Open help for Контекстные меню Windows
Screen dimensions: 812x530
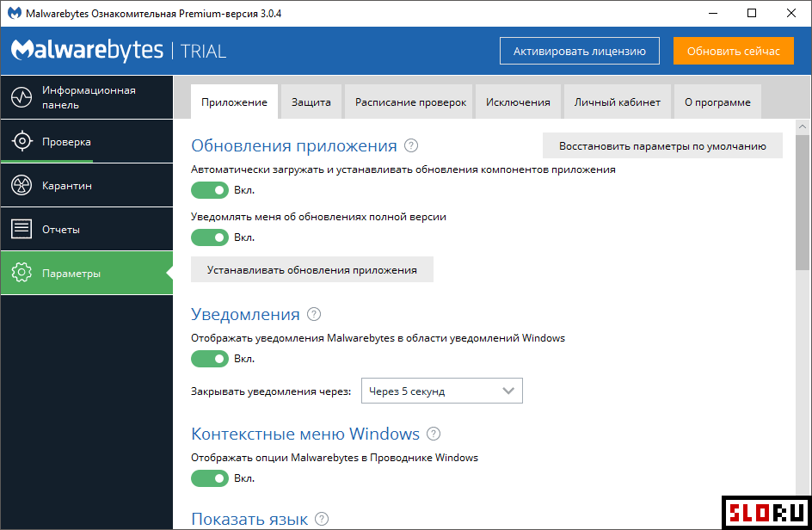434,434
